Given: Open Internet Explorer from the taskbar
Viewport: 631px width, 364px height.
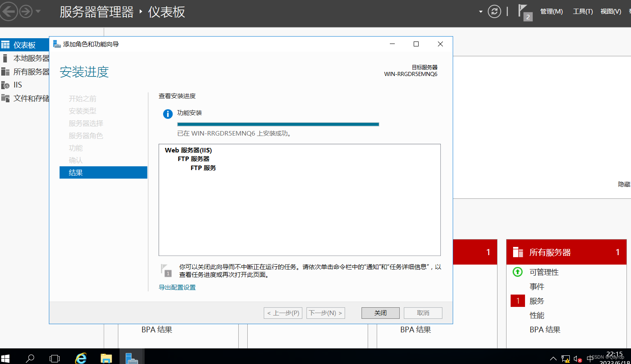Looking at the screenshot, I should tap(81, 357).
